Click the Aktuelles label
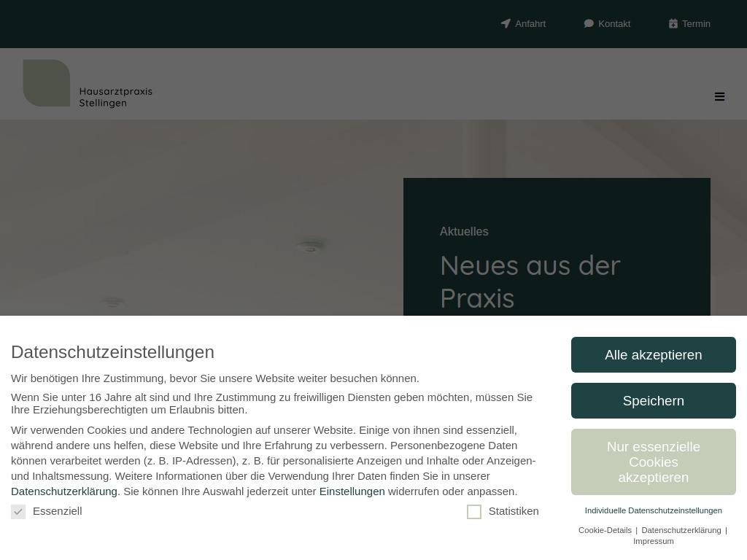Viewport: 747px width, 560px height. (x=464, y=231)
